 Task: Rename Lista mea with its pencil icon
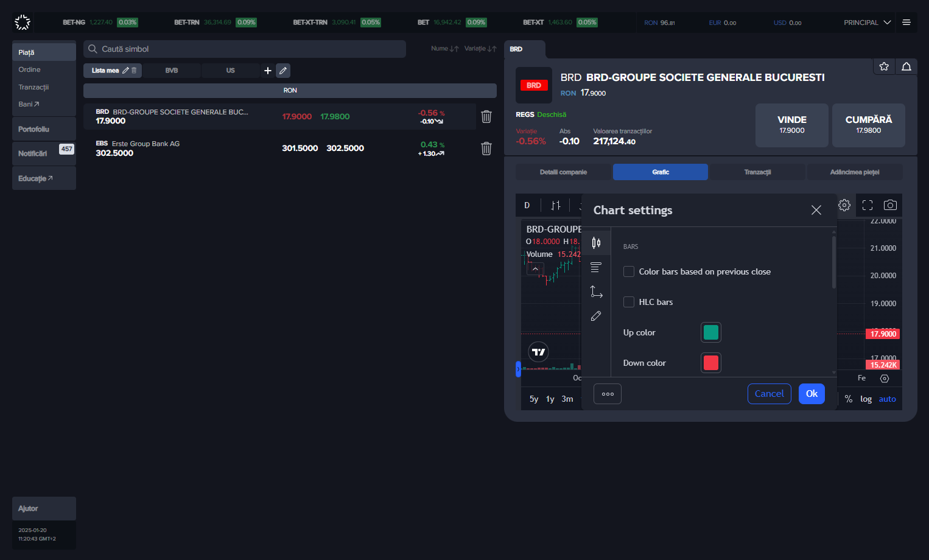(x=125, y=71)
